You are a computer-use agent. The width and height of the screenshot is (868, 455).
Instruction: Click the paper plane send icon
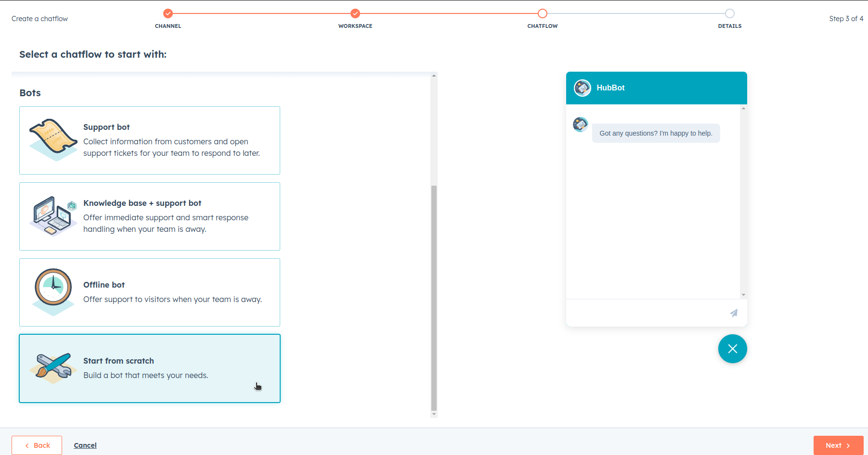click(734, 313)
